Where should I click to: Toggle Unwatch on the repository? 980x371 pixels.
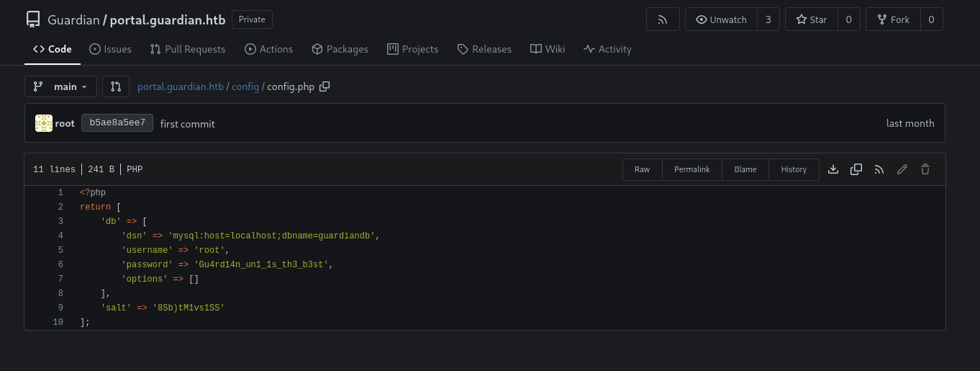(x=721, y=19)
